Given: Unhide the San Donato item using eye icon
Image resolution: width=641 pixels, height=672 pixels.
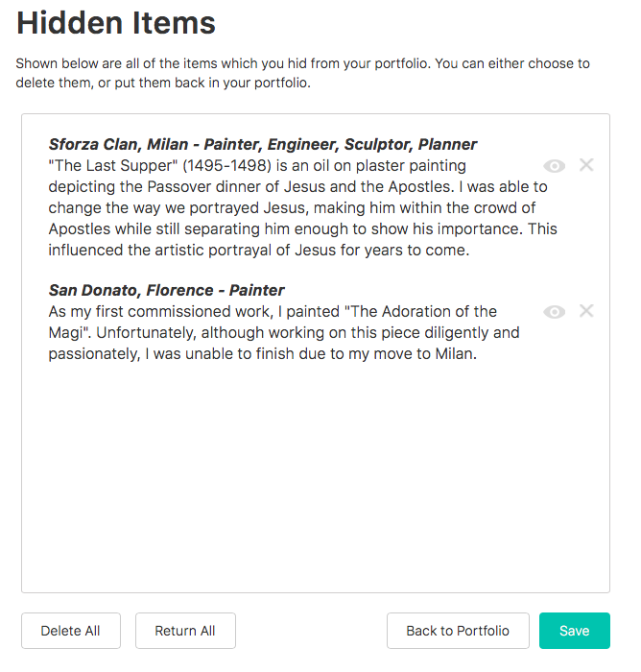Looking at the screenshot, I should pos(554,312).
